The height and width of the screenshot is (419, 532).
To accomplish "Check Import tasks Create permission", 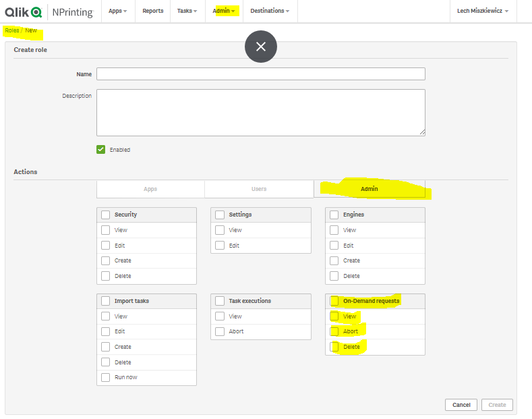I will pos(105,347).
